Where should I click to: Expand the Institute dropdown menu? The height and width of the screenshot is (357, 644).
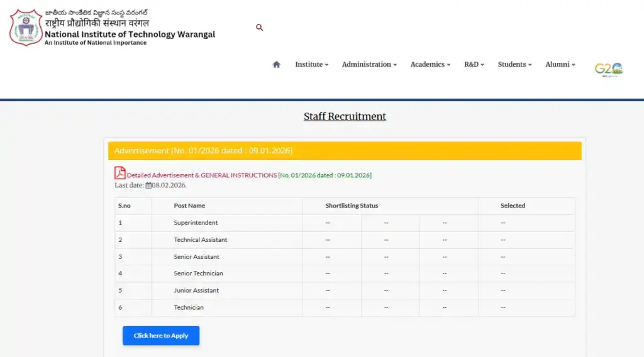tap(311, 64)
